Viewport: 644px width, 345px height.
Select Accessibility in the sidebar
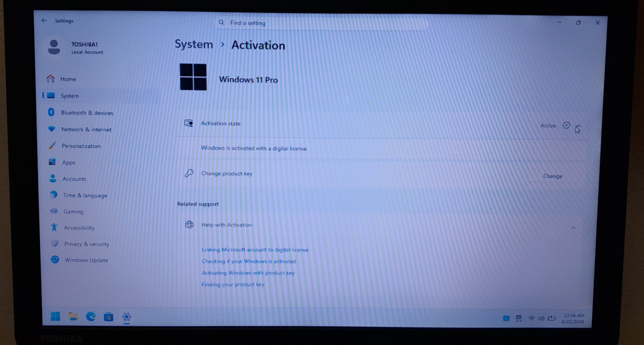pos(79,228)
